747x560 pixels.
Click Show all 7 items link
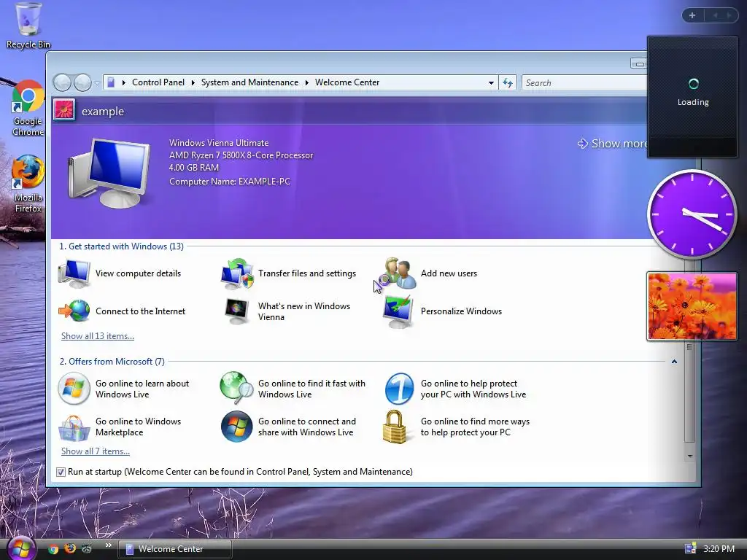(96, 451)
